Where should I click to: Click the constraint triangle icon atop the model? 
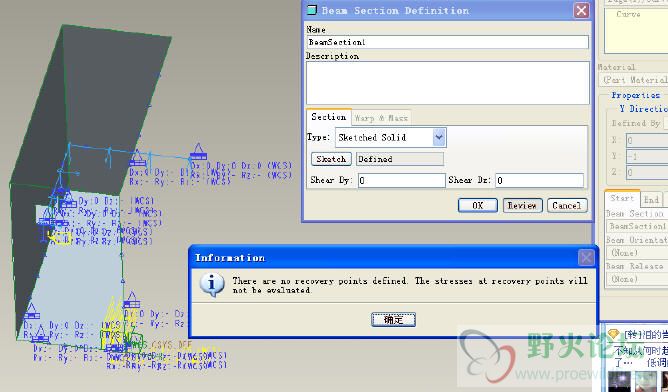click(198, 152)
